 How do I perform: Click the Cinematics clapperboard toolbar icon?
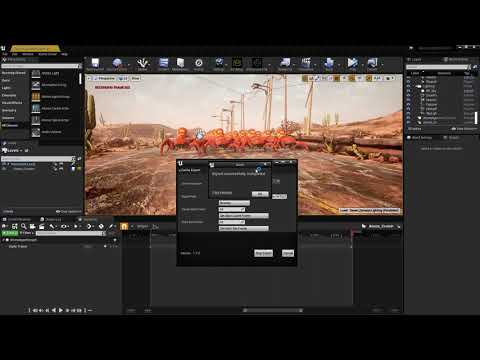[x=306, y=64]
